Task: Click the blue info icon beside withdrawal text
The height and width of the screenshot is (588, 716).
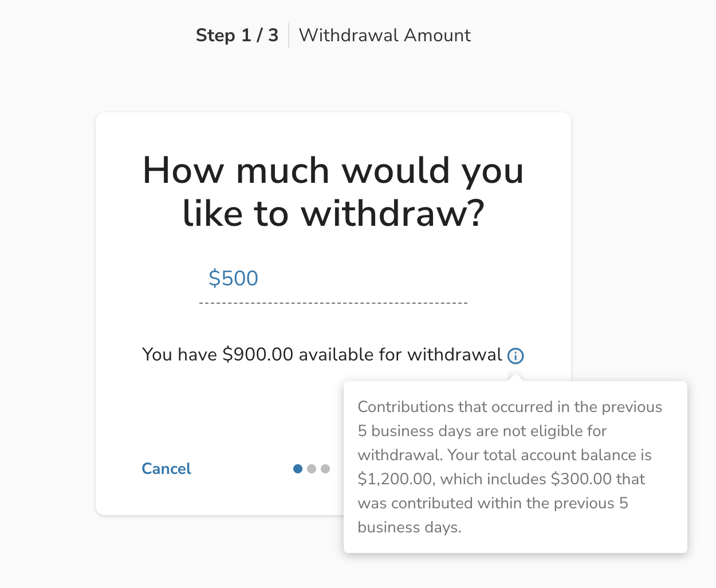Action: [516, 355]
